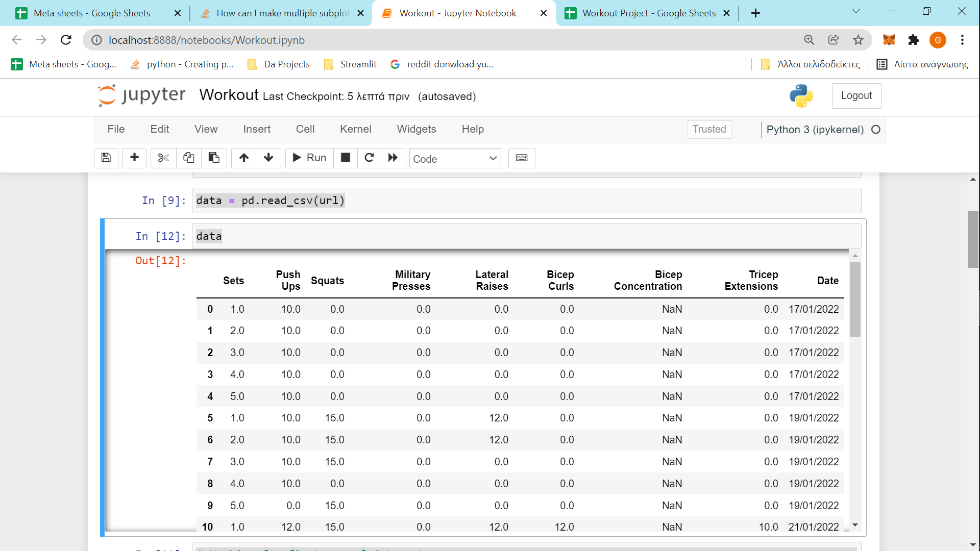Screen dimensions: 980x551
Task: Open the File menu
Action: (x=116, y=129)
